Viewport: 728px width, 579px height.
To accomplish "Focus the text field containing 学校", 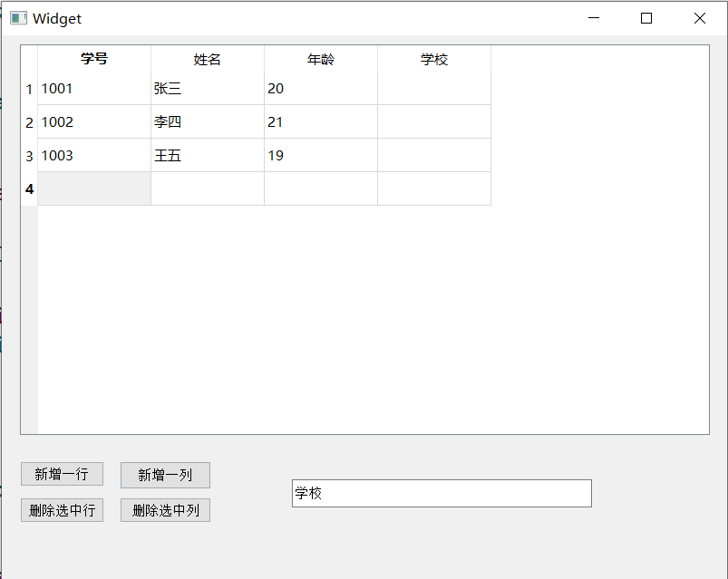I will coord(442,493).
